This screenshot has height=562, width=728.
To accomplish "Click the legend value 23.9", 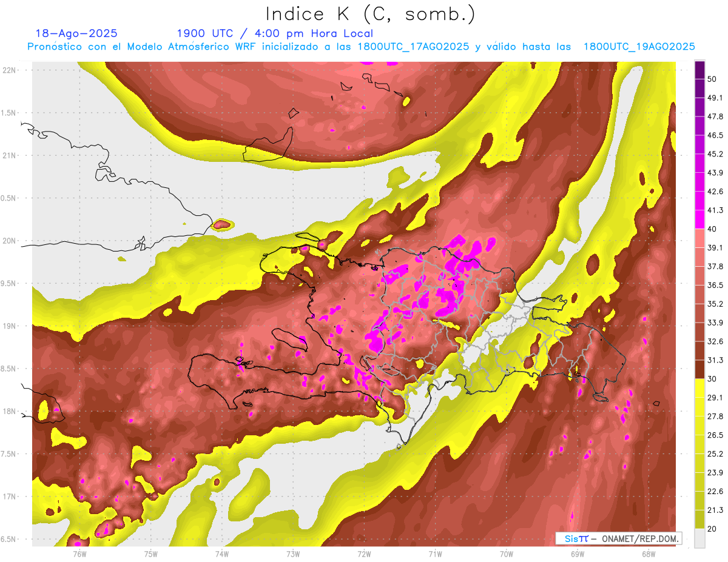I will 715,473.
